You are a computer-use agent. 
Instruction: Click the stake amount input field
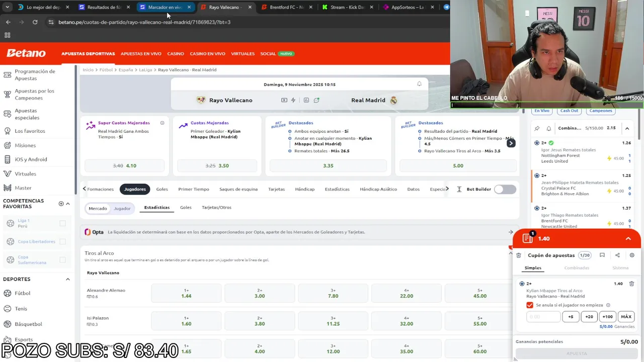click(x=543, y=317)
